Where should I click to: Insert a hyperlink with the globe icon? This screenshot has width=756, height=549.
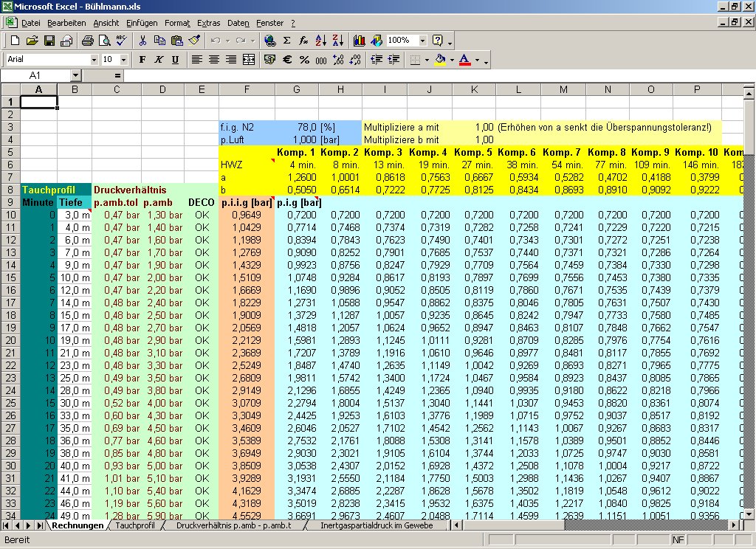270,41
